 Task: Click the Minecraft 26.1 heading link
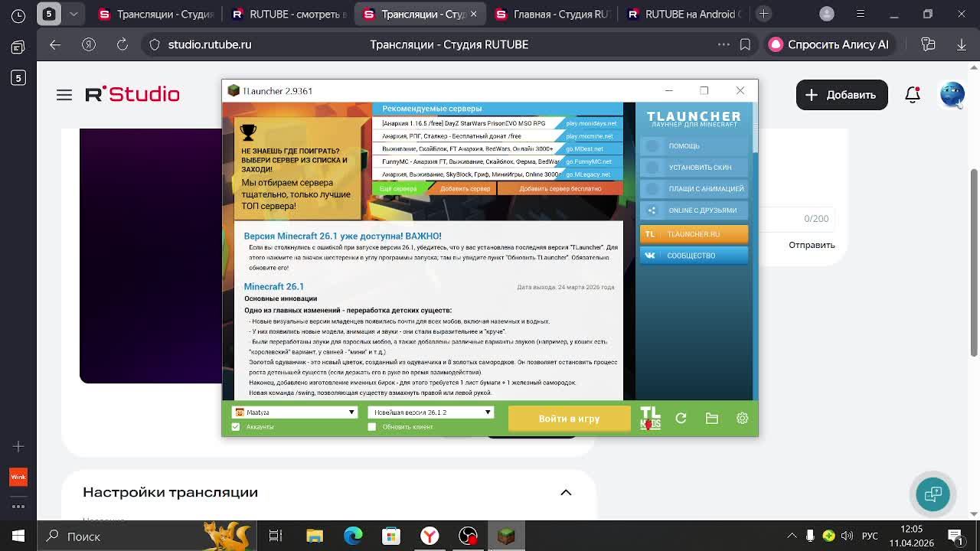(x=273, y=286)
